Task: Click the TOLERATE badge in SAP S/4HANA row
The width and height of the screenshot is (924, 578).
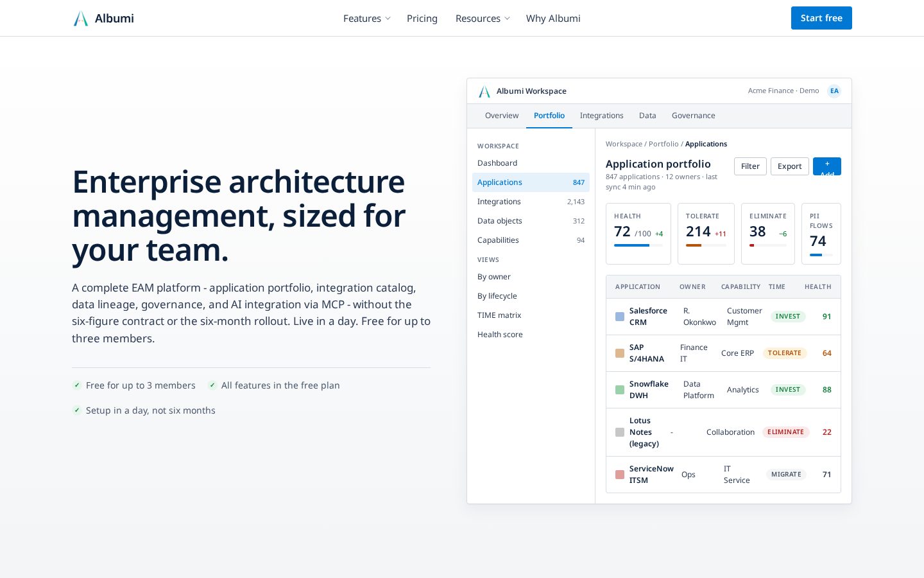Action: 785,353
